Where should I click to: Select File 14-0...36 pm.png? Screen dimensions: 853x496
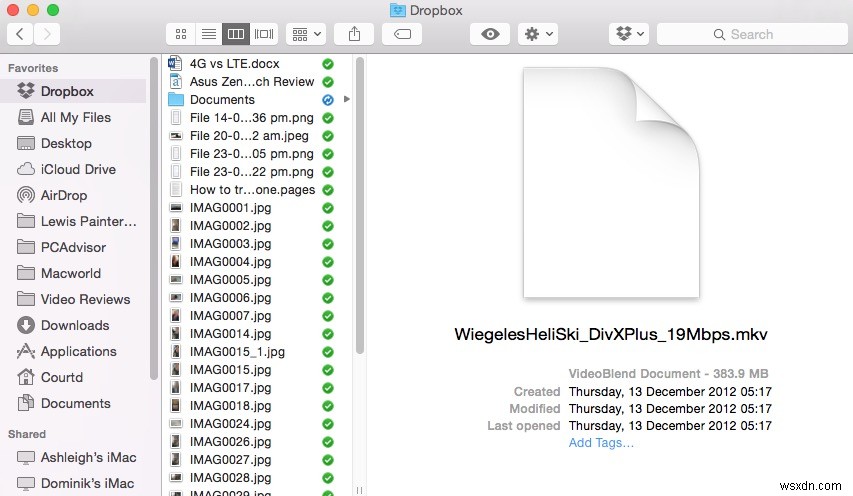click(251, 117)
